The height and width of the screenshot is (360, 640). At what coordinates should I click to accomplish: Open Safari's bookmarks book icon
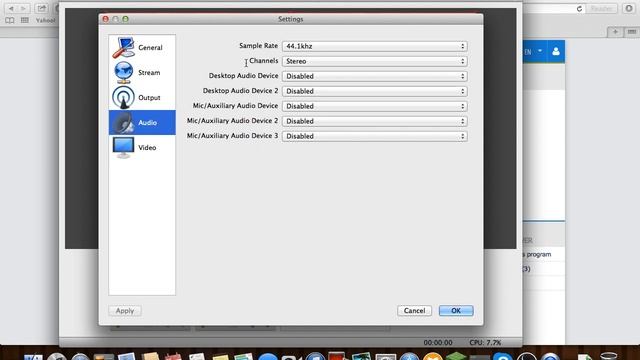pos(10,20)
